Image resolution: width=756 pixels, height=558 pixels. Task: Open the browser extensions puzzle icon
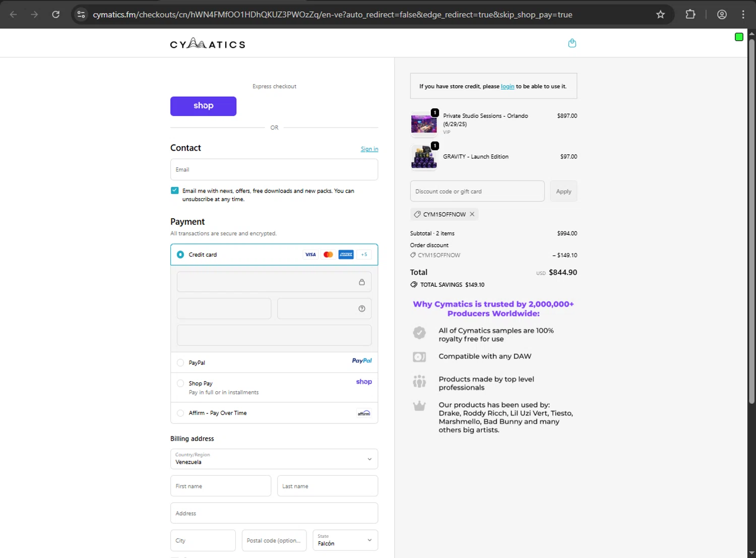point(690,15)
